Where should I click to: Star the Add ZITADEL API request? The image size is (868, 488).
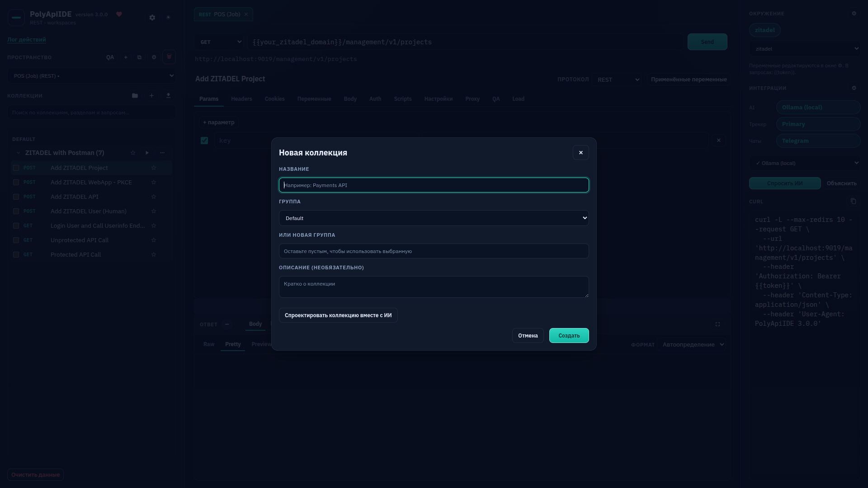pos(154,197)
